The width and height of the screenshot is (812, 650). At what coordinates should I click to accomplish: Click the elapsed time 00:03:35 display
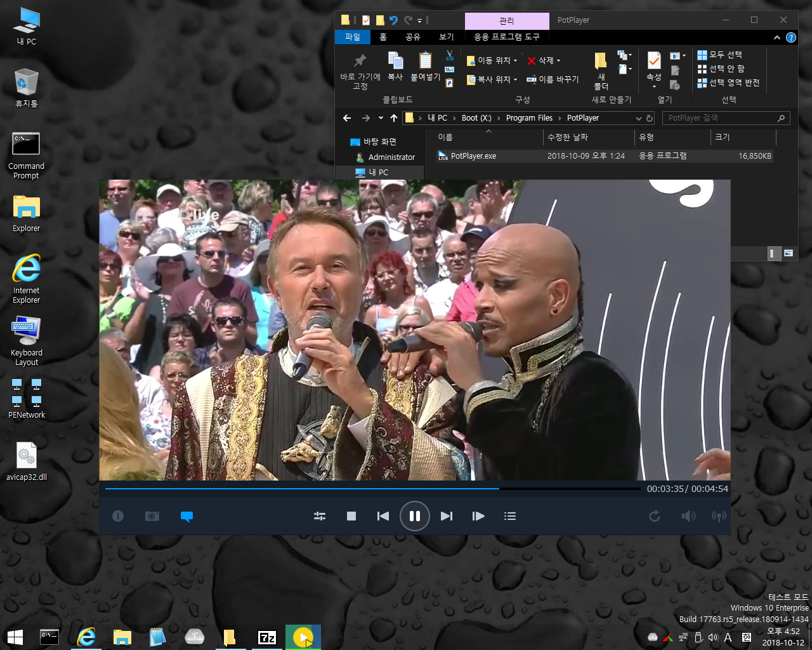tap(665, 489)
